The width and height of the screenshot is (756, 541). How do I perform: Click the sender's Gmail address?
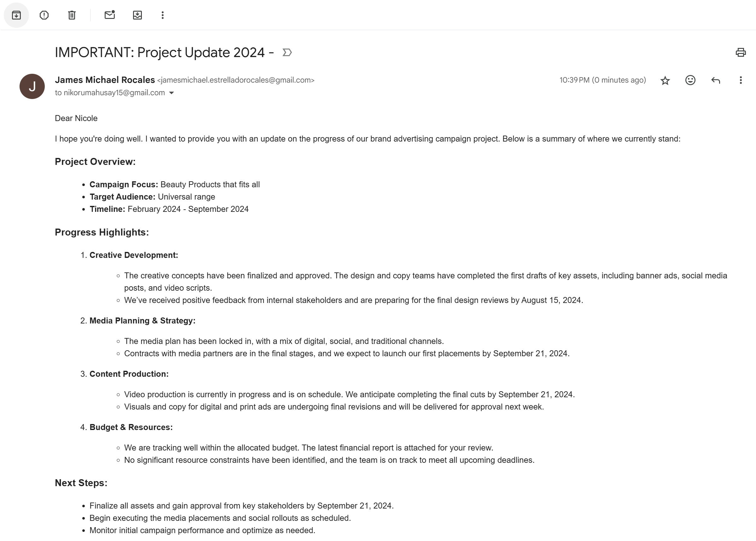point(236,80)
